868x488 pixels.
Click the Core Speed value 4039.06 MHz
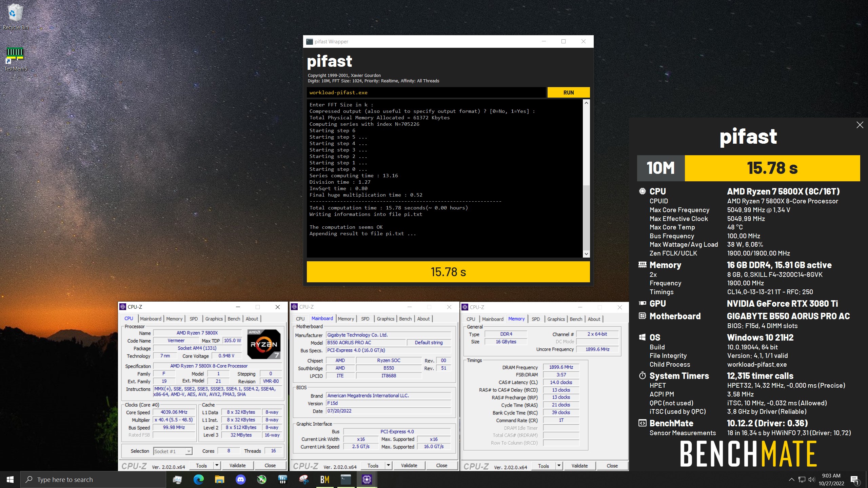coord(174,412)
